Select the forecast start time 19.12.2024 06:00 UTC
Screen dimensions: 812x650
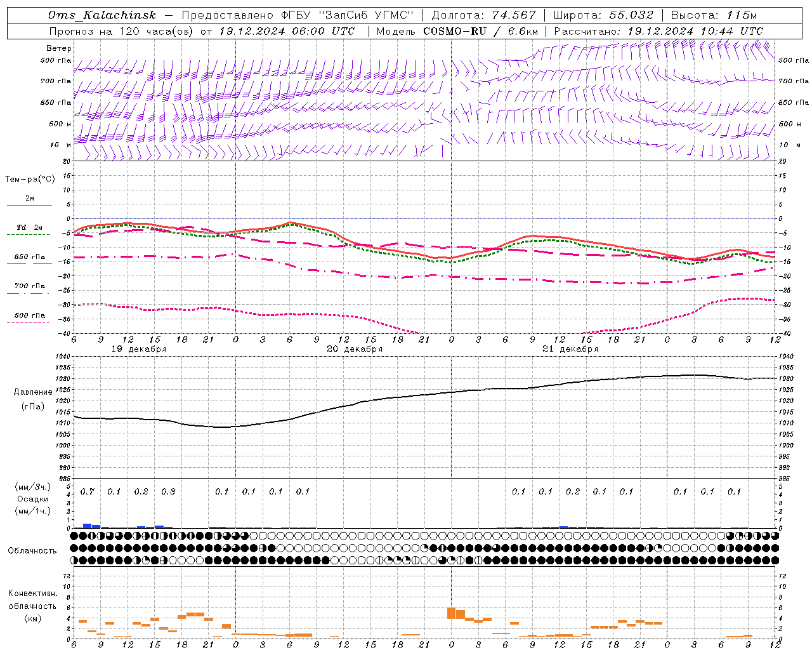pyautogui.click(x=287, y=31)
